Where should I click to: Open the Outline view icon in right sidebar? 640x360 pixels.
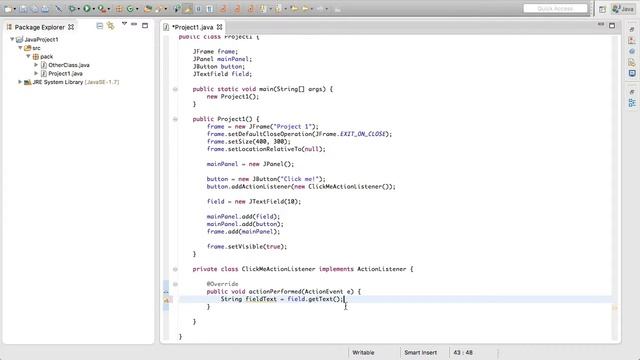click(632, 103)
